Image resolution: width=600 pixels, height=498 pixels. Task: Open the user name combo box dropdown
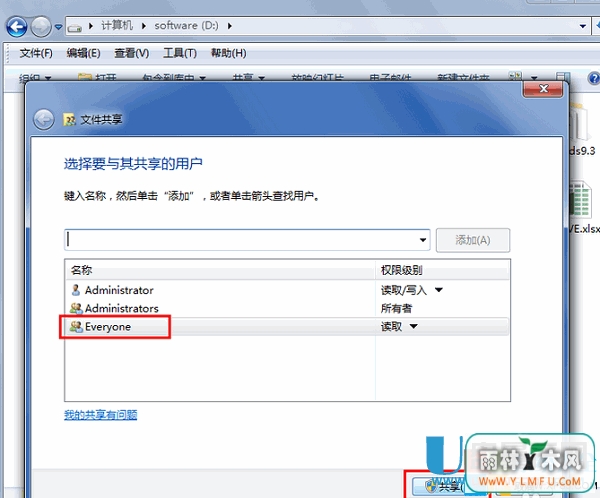pyautogui.click(x=422, y=240)
